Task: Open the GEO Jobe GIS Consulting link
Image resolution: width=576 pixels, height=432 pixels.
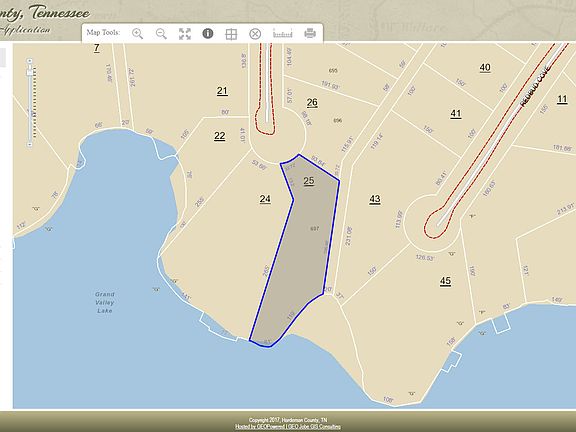Action: click(314, 426)
